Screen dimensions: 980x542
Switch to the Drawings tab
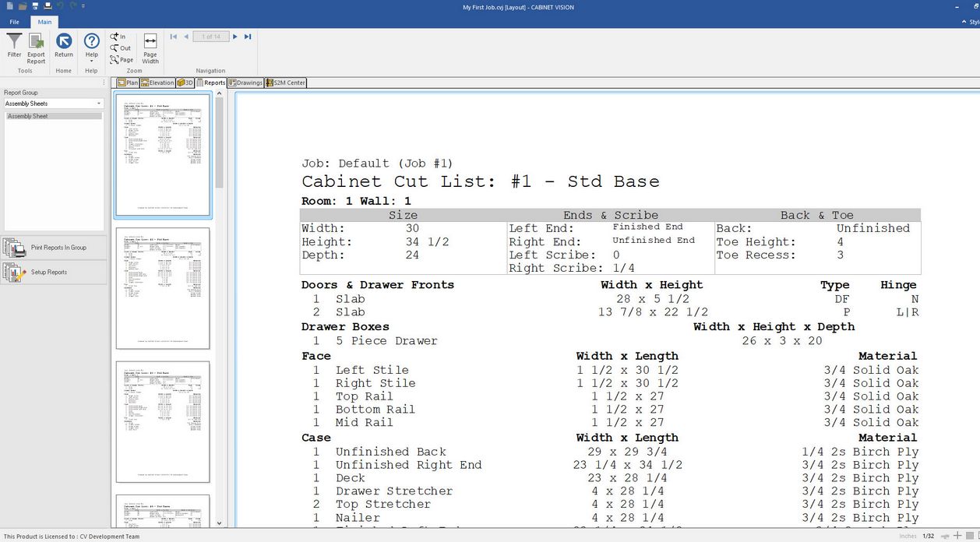(x=245, y=83)
